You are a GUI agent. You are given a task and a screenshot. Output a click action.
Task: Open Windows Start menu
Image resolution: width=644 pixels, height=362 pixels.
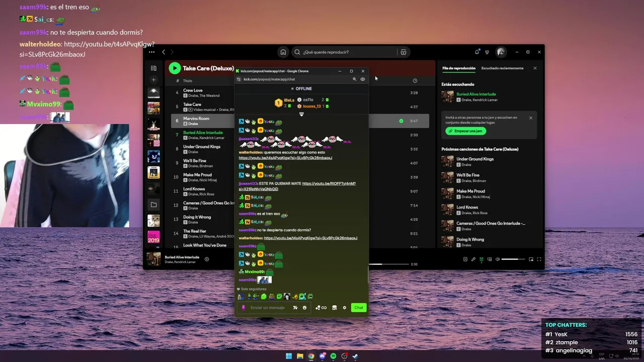pos(289,356)
